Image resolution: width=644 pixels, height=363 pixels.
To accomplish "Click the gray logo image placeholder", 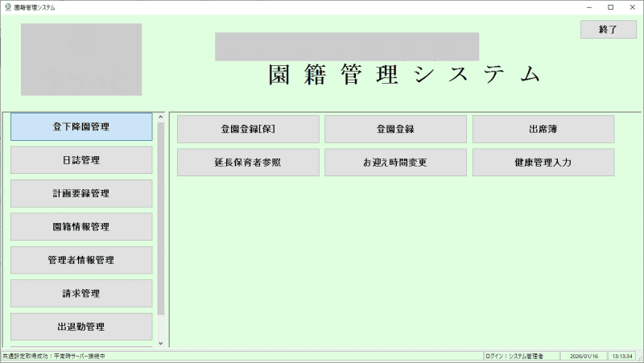I will pyautogui.click(x=81, y=60).
